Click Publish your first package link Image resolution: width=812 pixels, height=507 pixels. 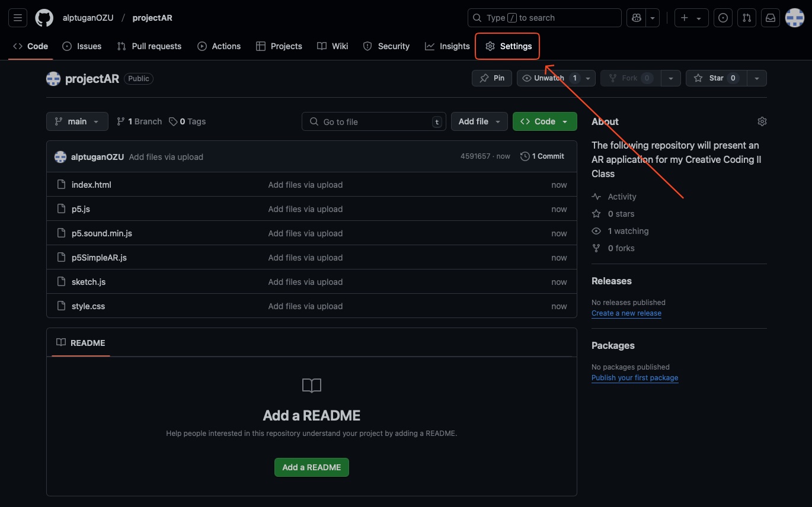635,378
